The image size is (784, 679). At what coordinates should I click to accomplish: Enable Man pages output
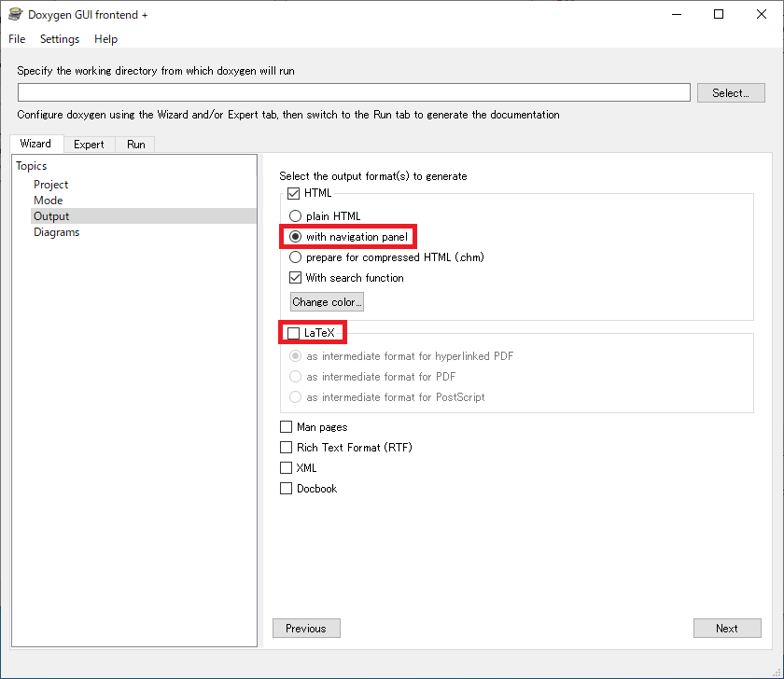click(287, 427)
